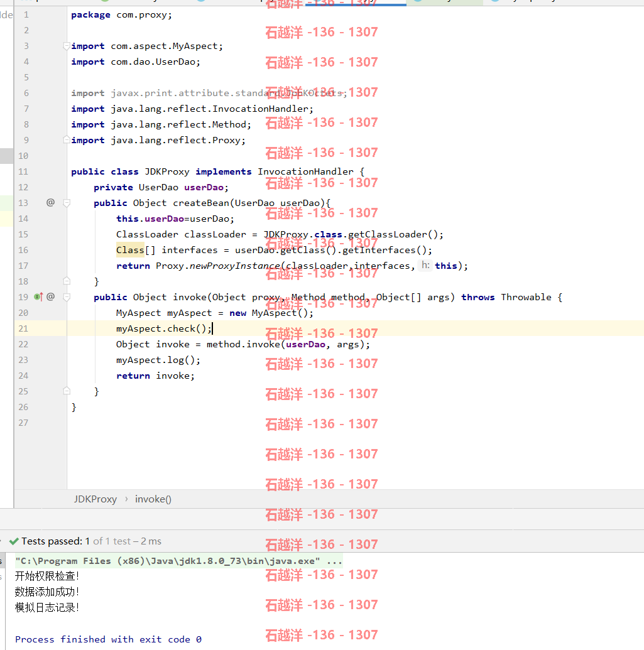This screenshot has width=644, height=650.
Task: Click 'Method' in the line 8 import
Action: pyautogui.click(x=229, y=125)
